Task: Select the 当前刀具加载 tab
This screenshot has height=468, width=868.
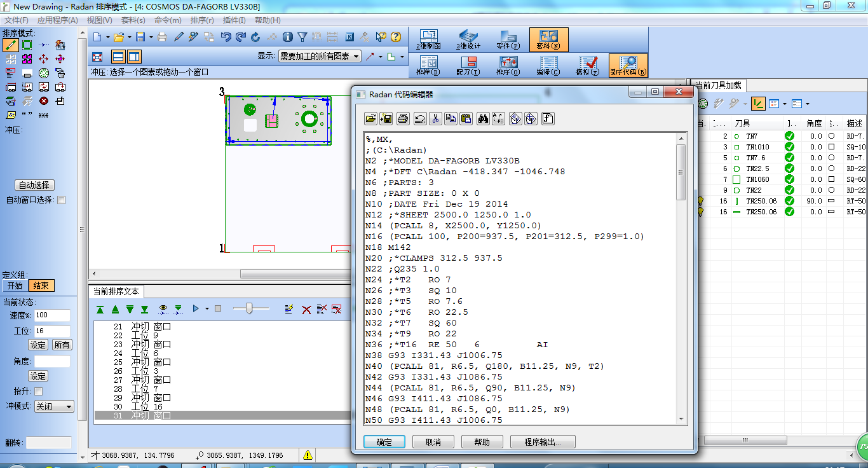Action: click(x=718, y=86)
